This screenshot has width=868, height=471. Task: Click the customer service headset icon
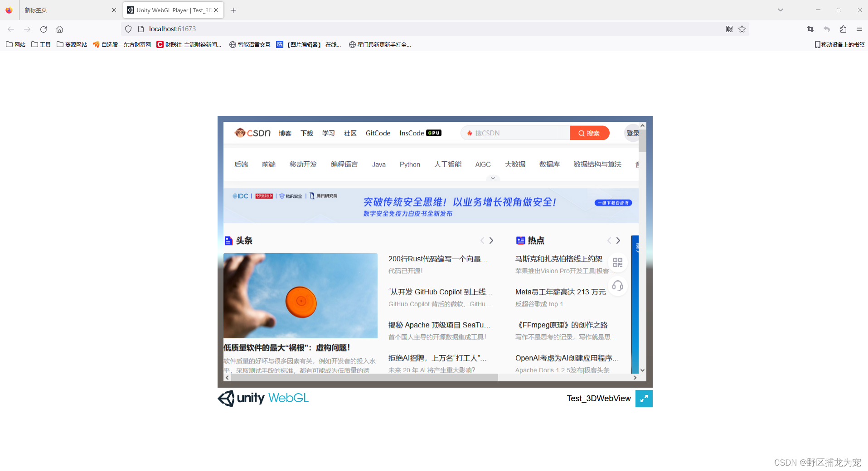[x=618, y=286]
